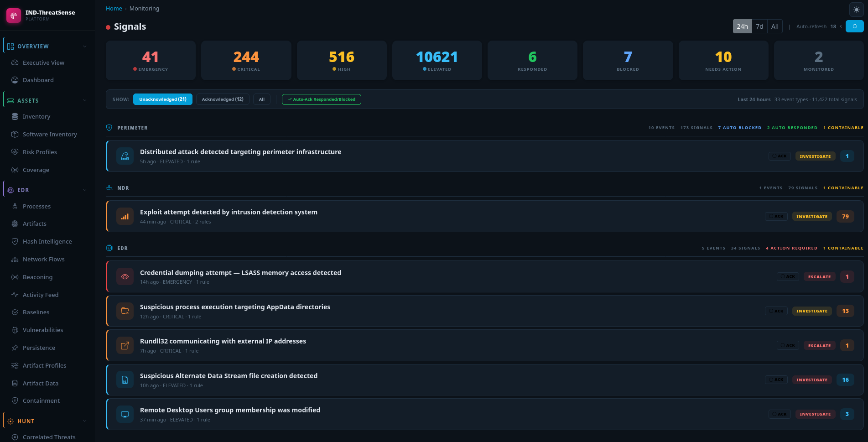868x442 pixels.
Task: Check ACK on the Distributed attack signal
Action: point(780,156)
